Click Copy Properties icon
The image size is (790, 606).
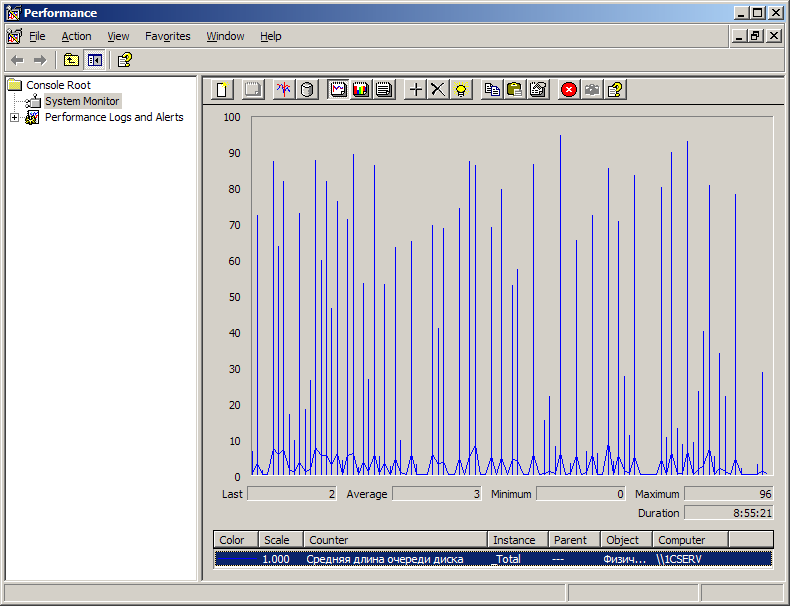492,89
